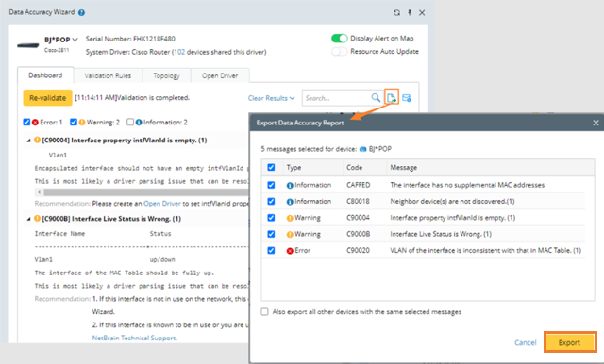604x364 pixels.
Task: Click information icon in CAFFED row
Action: (x=290, y=186)
